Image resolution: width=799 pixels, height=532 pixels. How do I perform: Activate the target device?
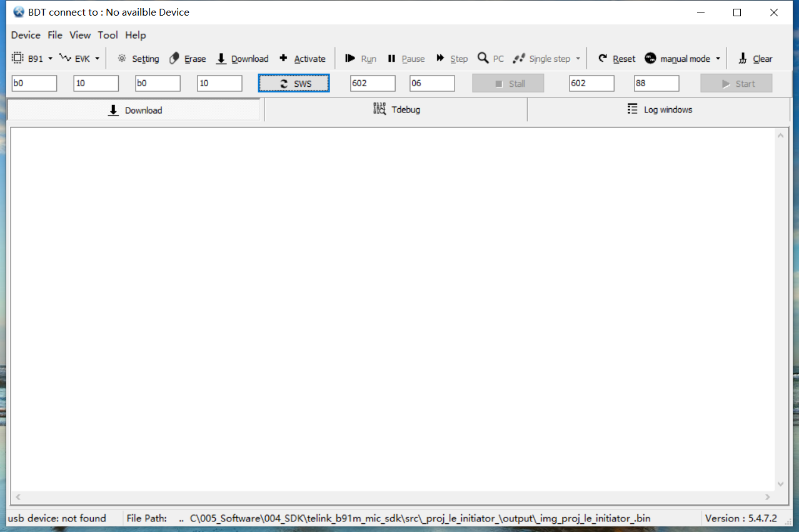(x=283, y=58)
